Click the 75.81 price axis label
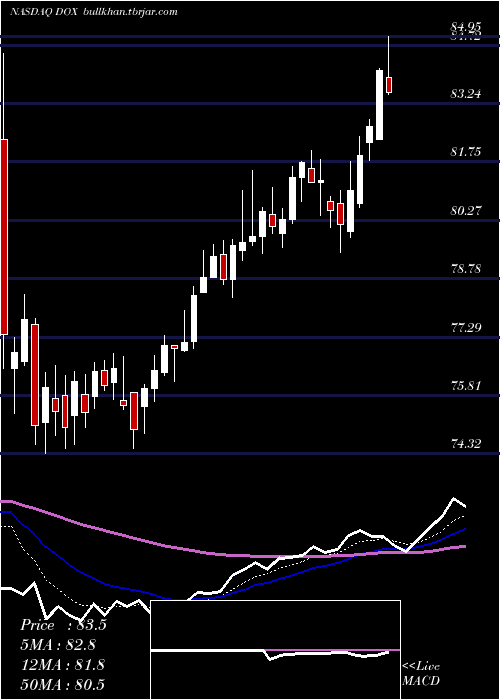Screen dimensions: 500x700 click(467, 385)
